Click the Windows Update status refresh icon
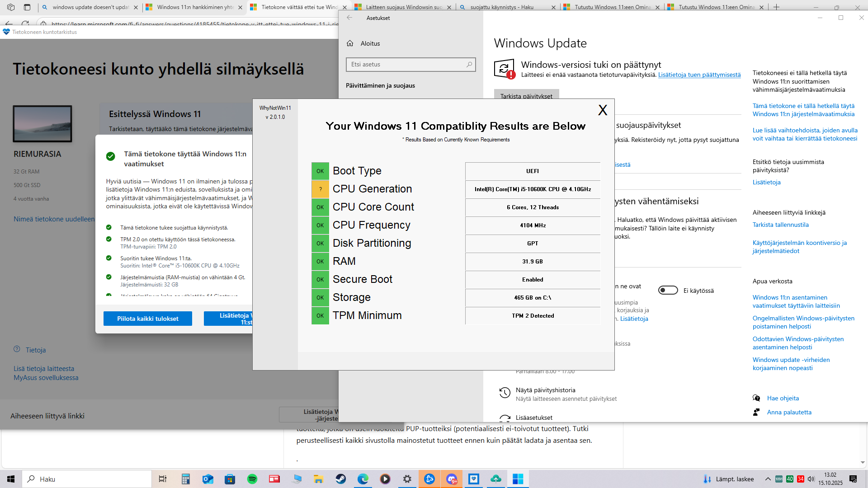 pos(505,69)
